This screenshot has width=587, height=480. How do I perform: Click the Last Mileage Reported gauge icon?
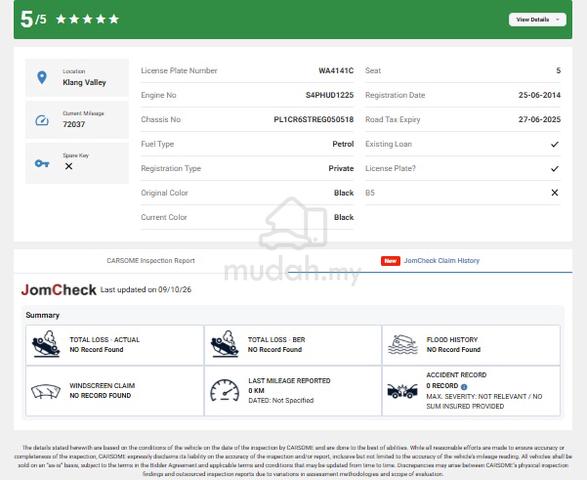point(225,391)
